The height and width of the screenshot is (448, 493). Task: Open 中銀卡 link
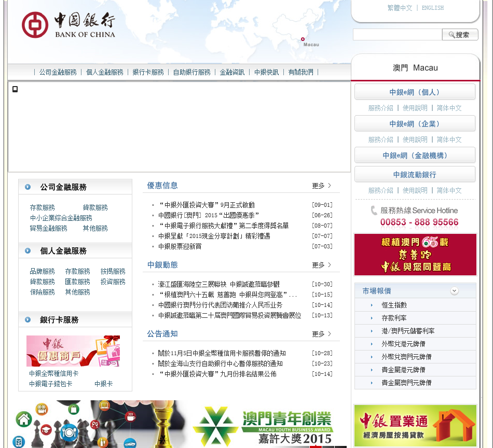tap(103, 384)
